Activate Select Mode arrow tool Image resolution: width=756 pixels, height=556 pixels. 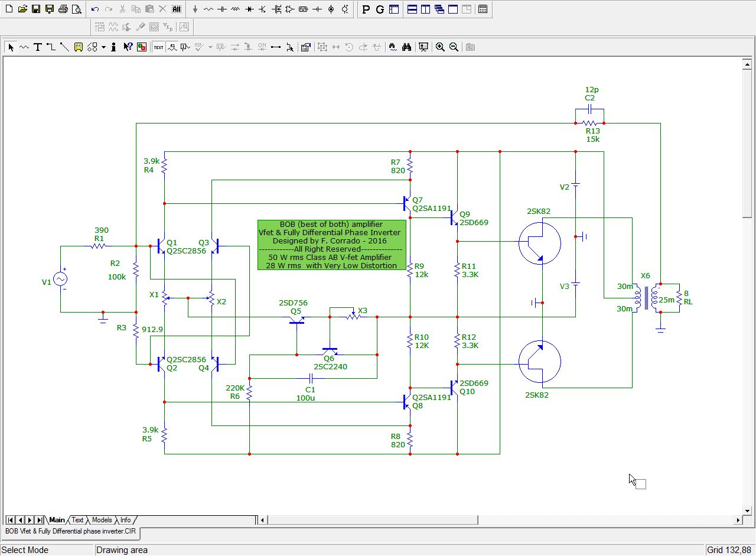11,47
